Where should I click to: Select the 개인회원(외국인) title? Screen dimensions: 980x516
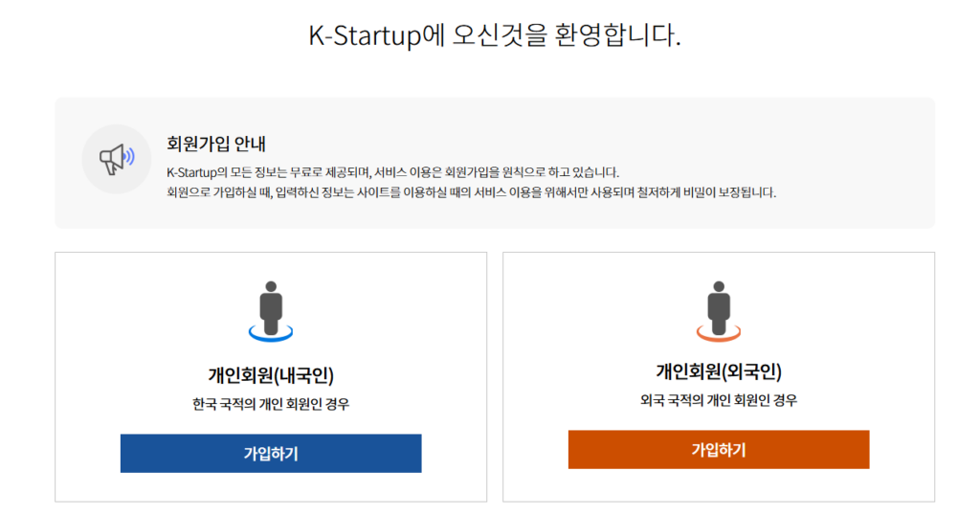(x=719, y=371)
